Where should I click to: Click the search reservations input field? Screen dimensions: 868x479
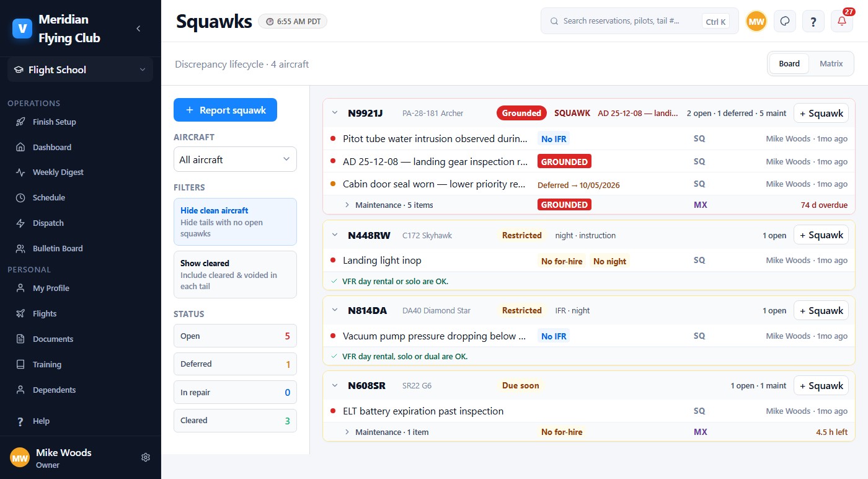(x=640, y=21)
